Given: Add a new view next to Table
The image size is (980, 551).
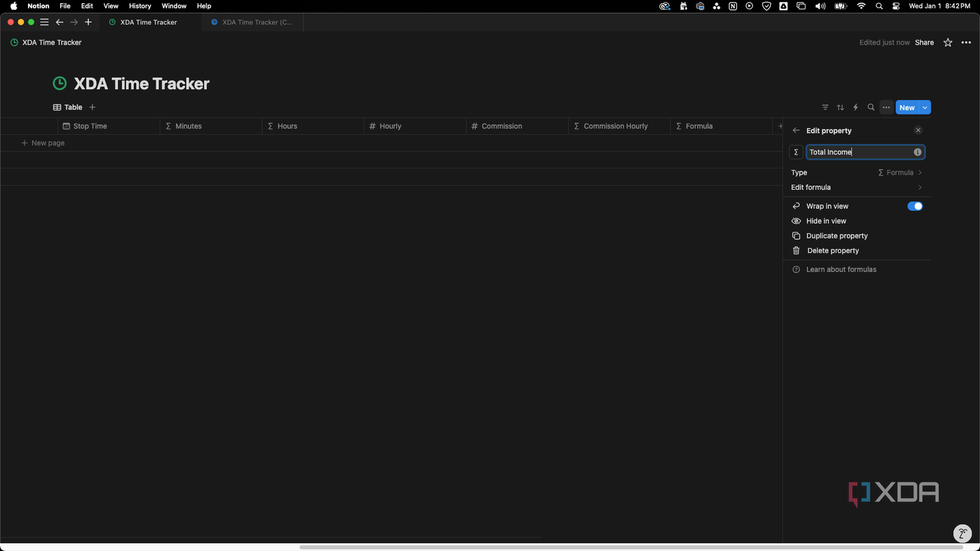Looking at the screenshot, I should tap(92, 107).
